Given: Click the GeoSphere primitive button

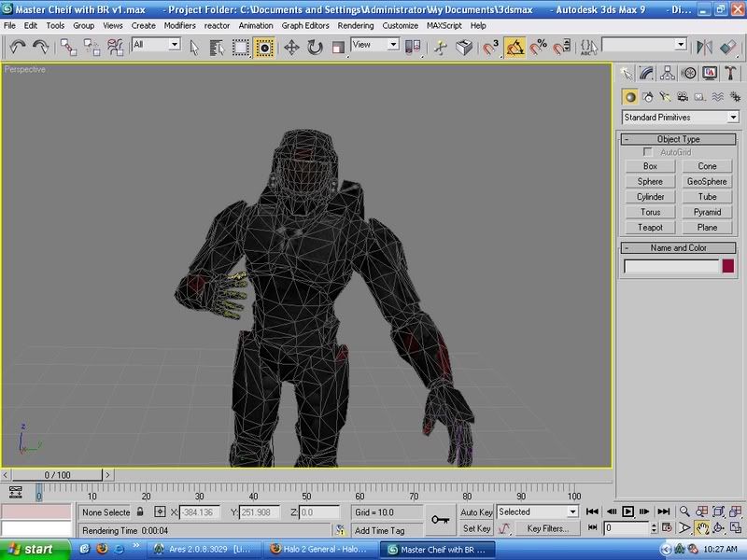Looking at the screenshot, I should [x=707, y=181].
